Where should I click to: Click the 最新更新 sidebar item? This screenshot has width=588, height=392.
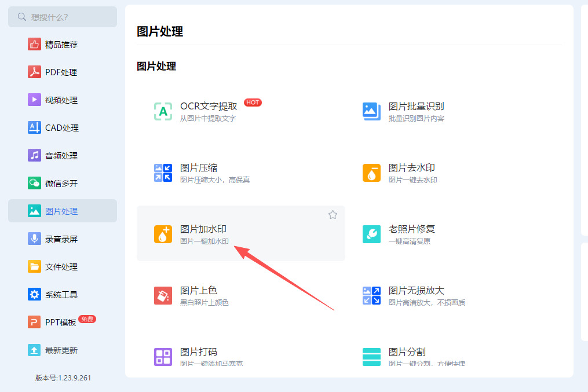[x=63, y=350]
